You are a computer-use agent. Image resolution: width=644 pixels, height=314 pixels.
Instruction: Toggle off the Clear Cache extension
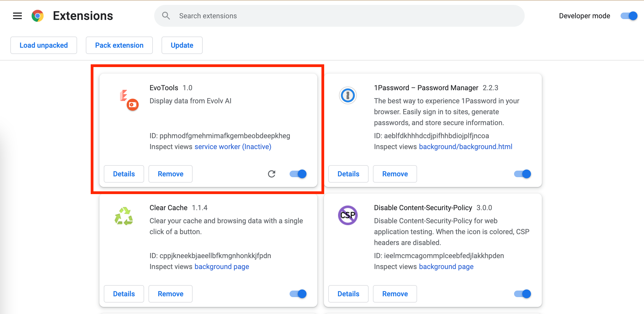coord(298,294)
